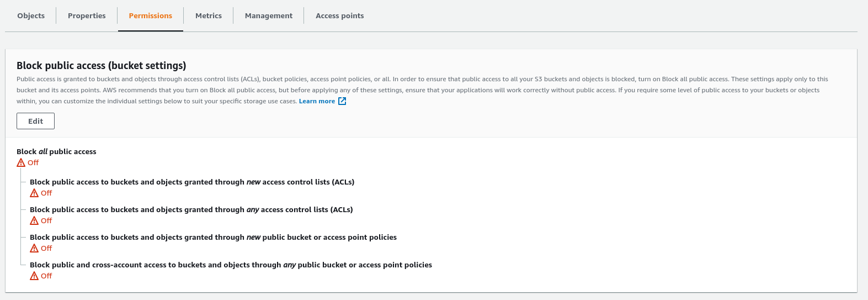Open the Objects tab
This screenshot has height=300, width=868.
pos(31,15)
